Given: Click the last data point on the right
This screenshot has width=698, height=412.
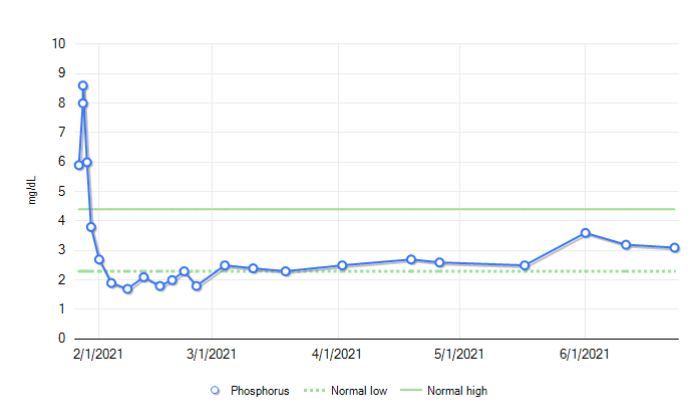Looking at the screenshot, I should [675, 248].
